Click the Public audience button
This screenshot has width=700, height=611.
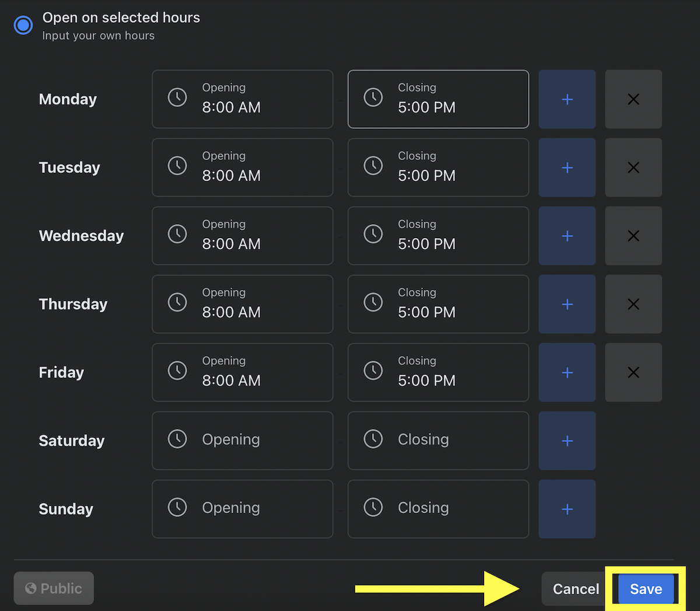pos(54,588)
